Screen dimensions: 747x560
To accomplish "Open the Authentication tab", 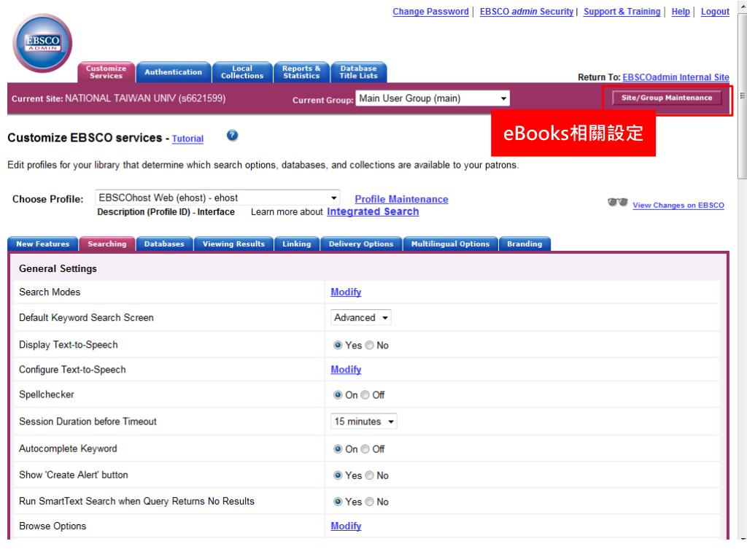I will coord(174,72).
